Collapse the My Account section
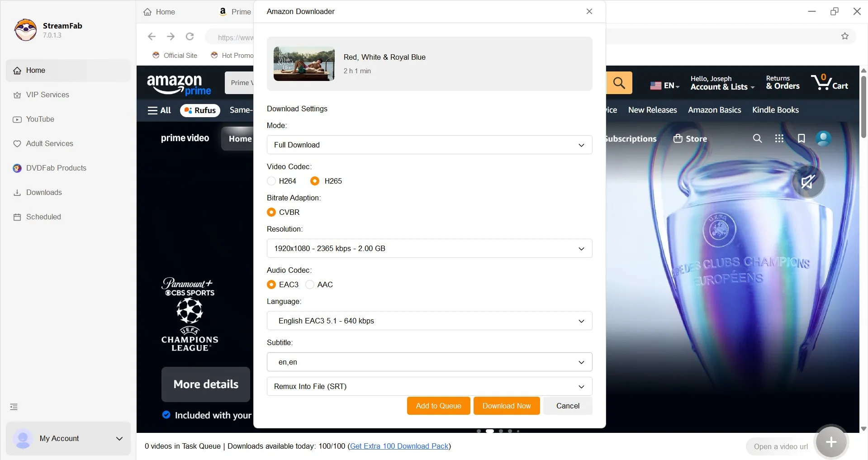Image resolution: width=868 pixels, height=460 pixels. point(119,438)
